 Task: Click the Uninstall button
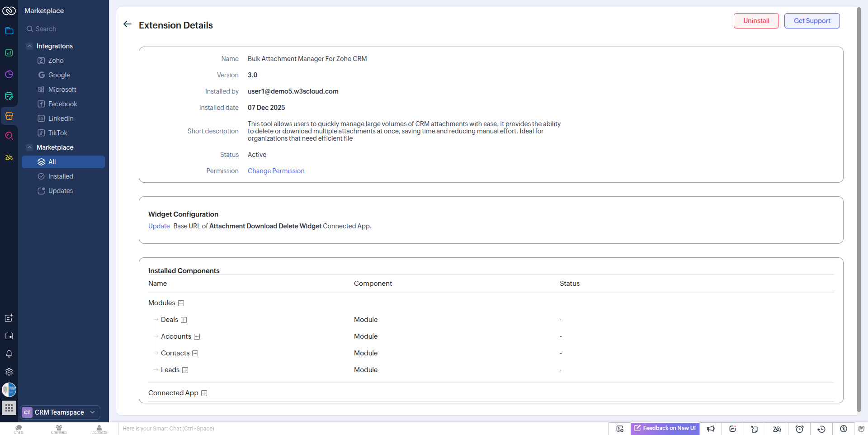[x=756, y=21]
